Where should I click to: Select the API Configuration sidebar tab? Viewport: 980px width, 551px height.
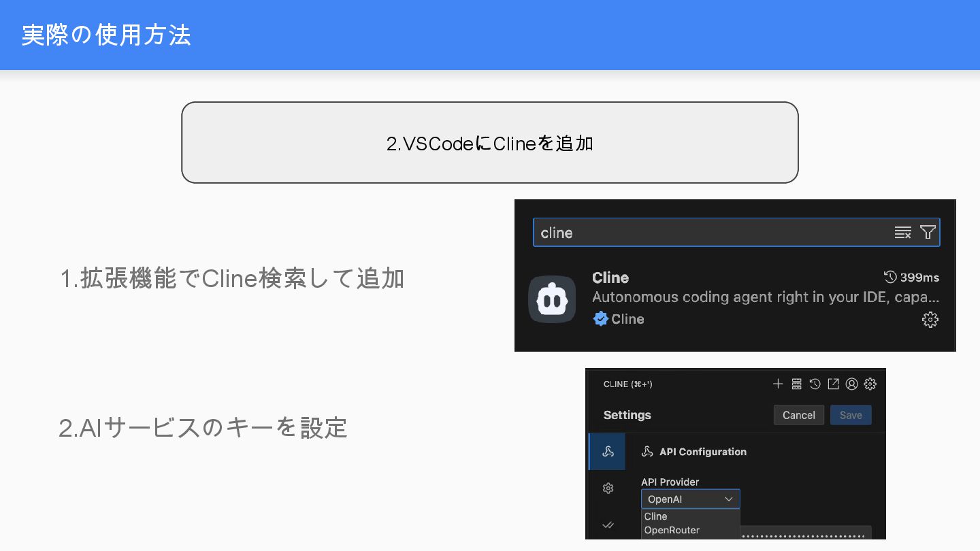coord(608,452)
